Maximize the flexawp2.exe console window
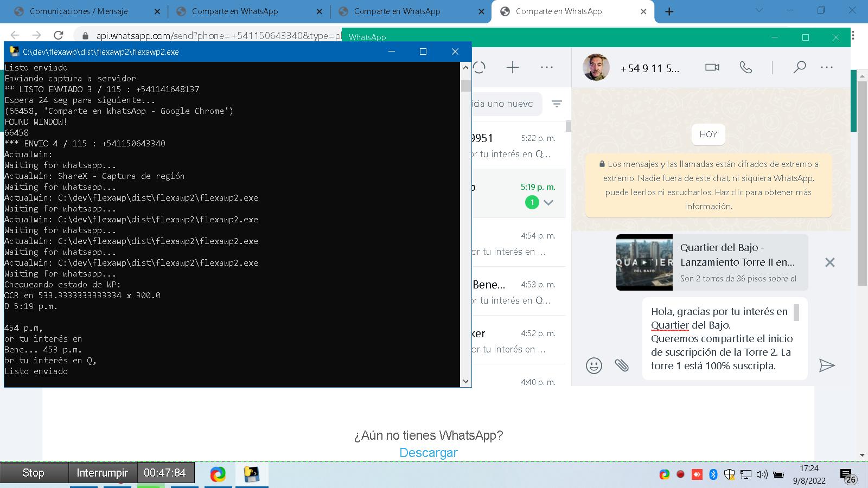Viewport: 868px width, 488px height. pos(423,52)
